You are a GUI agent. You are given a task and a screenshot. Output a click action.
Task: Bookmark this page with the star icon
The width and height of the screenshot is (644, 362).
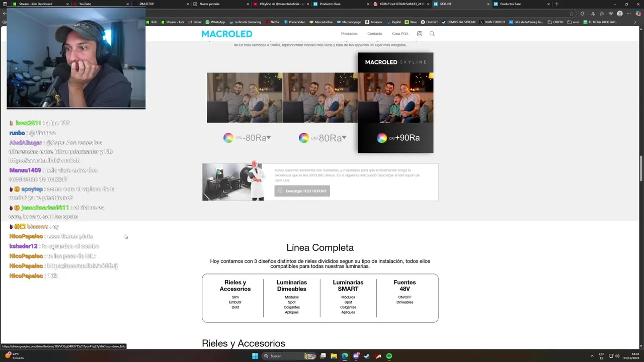(x=572, y=14)
